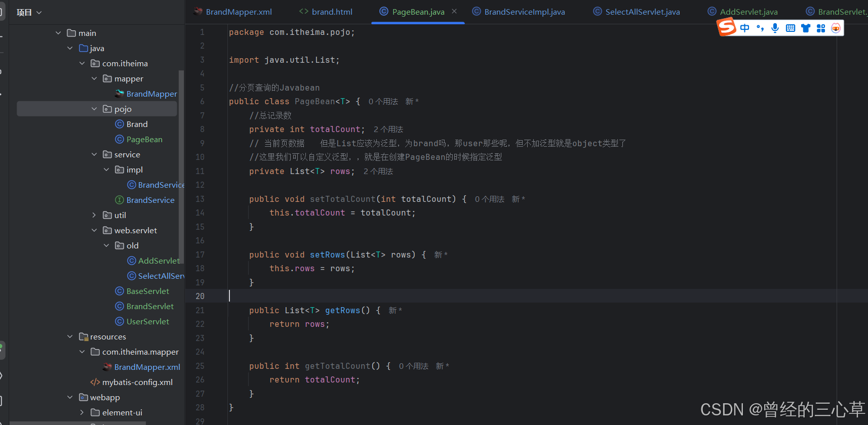Screen dimensions: 868x425
Task: Click the interface icon next to BrandService
Action: (120, 200)
